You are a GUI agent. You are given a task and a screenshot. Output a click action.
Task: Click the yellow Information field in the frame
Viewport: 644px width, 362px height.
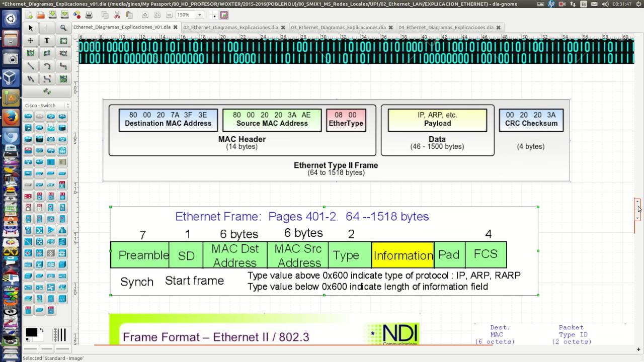403,255
